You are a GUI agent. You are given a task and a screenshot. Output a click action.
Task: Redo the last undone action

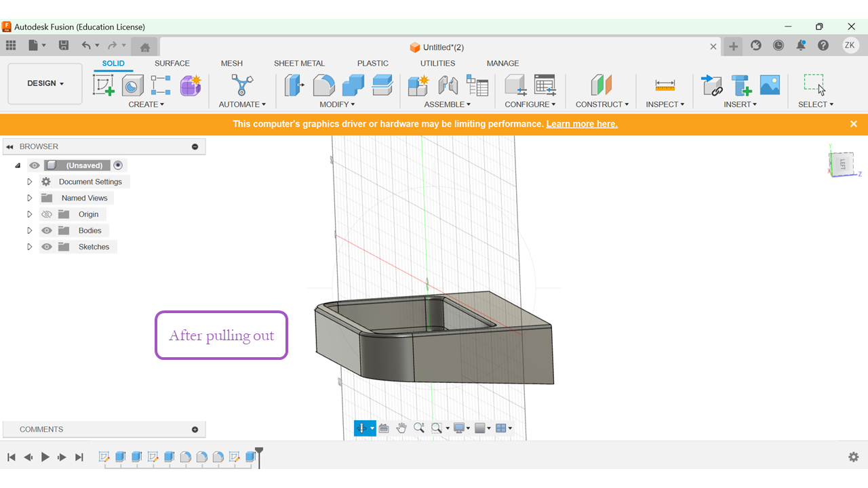pos(112,45)
